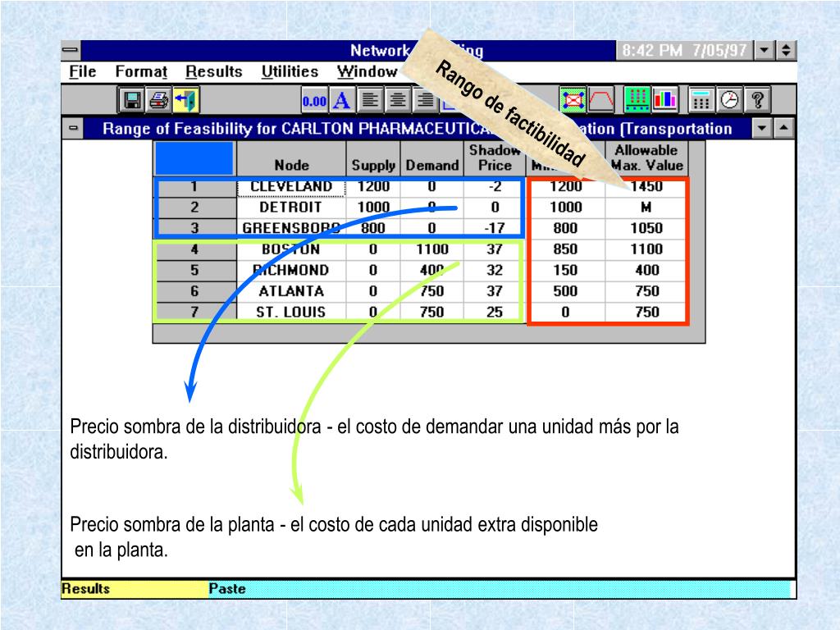The width and height of the screenshot is (840, 630).
Task: Open the Results menu
Action: tap(214, 72)
